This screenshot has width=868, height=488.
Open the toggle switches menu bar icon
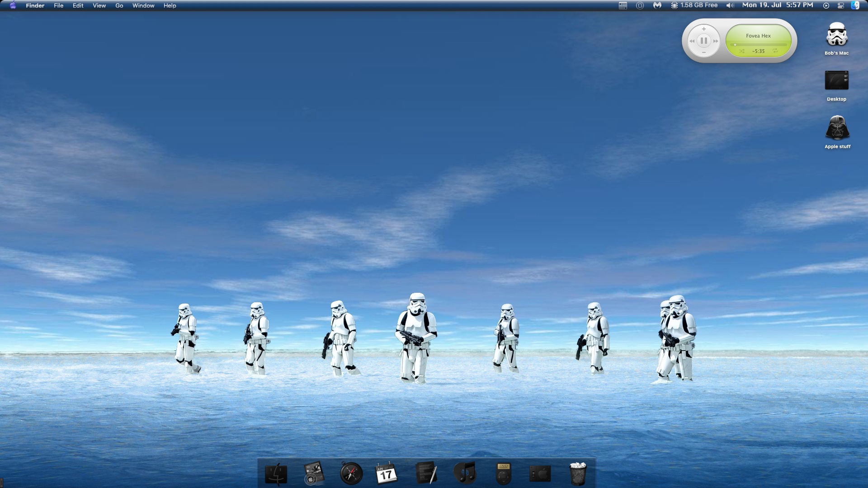coord(840,5)
